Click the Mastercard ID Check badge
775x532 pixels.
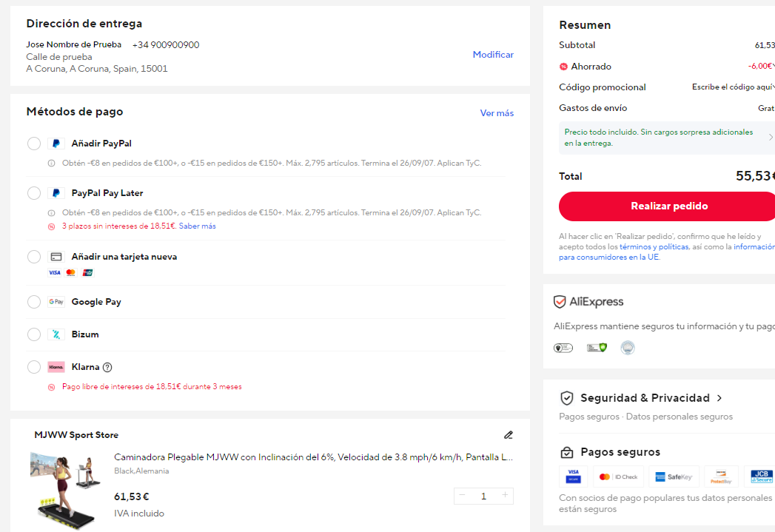tap(618, 477)
